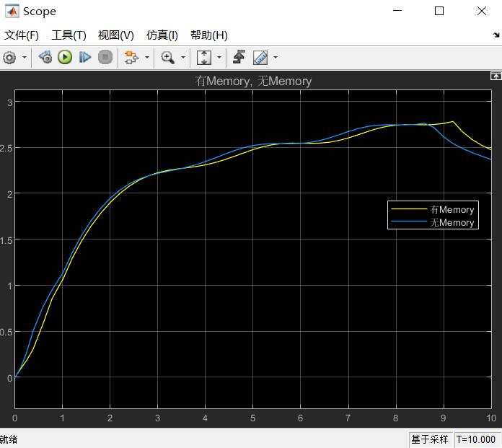Expand the Measurements dropdown arrow

[276, 58]
